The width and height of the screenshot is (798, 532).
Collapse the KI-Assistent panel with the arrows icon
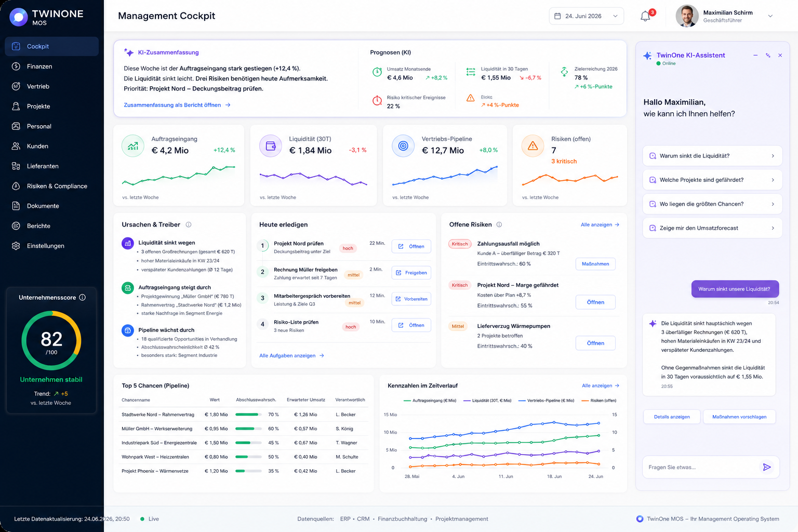pyautogui.click(x=768, y=55)
